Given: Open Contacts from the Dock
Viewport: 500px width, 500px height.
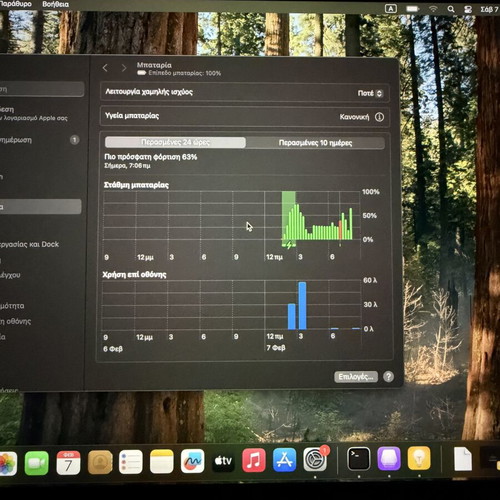Looking at the screenshot, I should point(100,462).
